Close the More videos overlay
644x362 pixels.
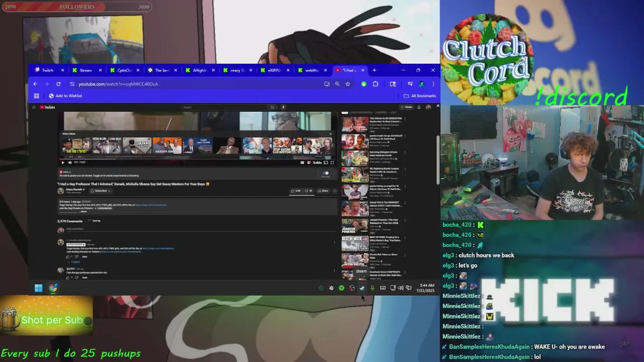(331, 134)
